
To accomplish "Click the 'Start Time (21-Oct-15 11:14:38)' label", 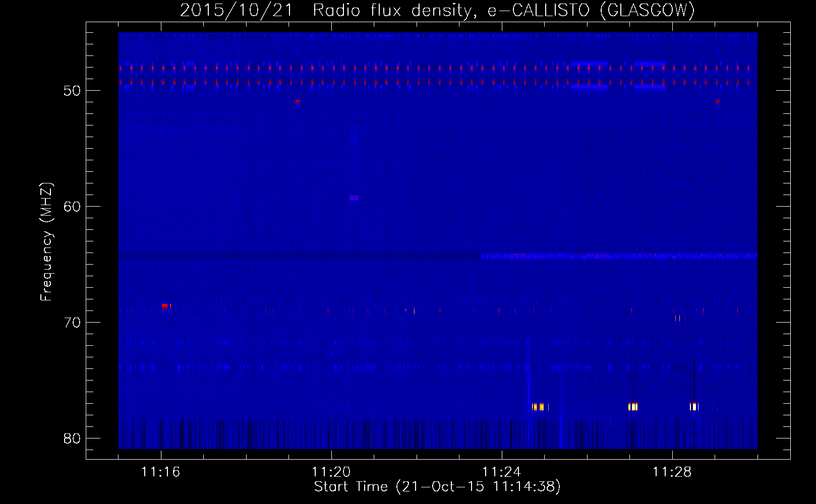I will pos(437,486).
